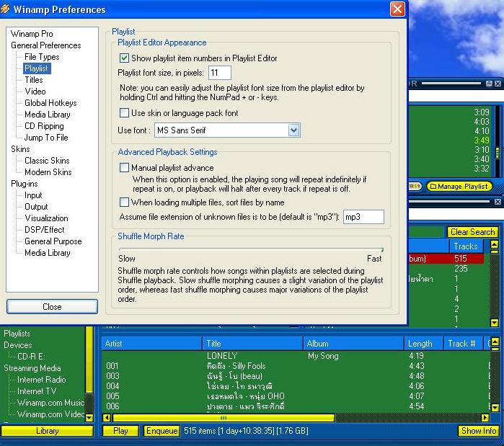This screenshot has width=504, height=446.
Task: Open the Use font dropdown
Action: [x=293, y=130]
